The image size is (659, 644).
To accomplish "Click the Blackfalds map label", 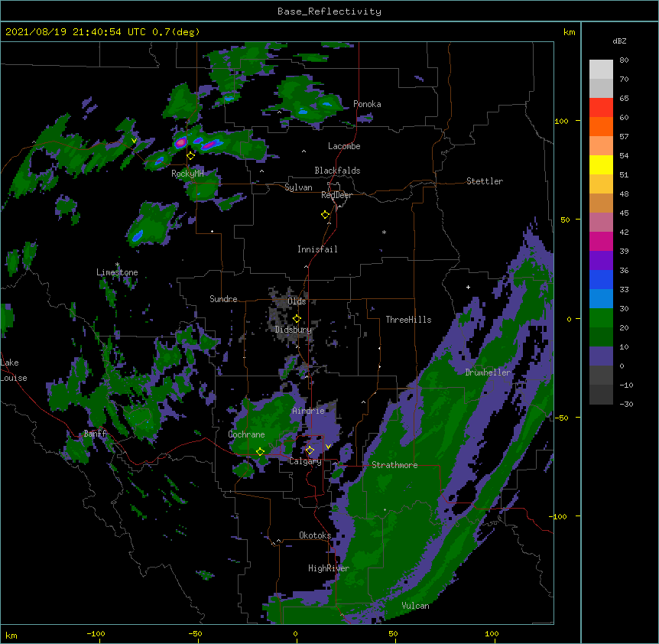I will pyautogui.click(x=337, y=171).
